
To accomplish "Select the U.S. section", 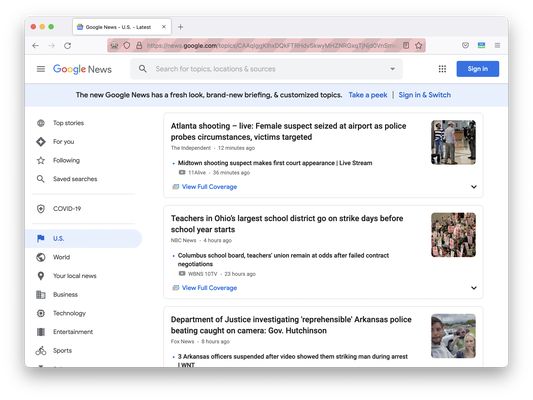I will [83, 239].
